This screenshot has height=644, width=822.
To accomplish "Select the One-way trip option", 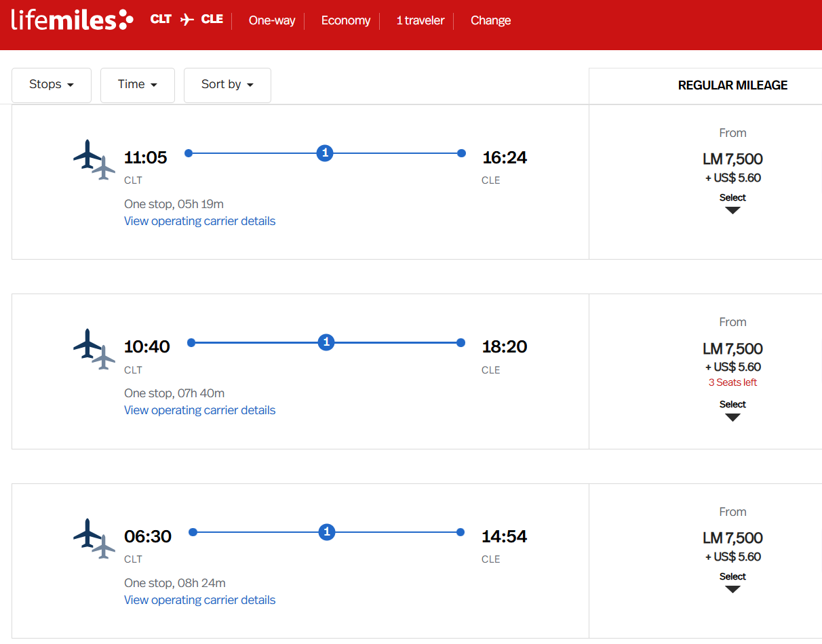I will pos(271,20).
